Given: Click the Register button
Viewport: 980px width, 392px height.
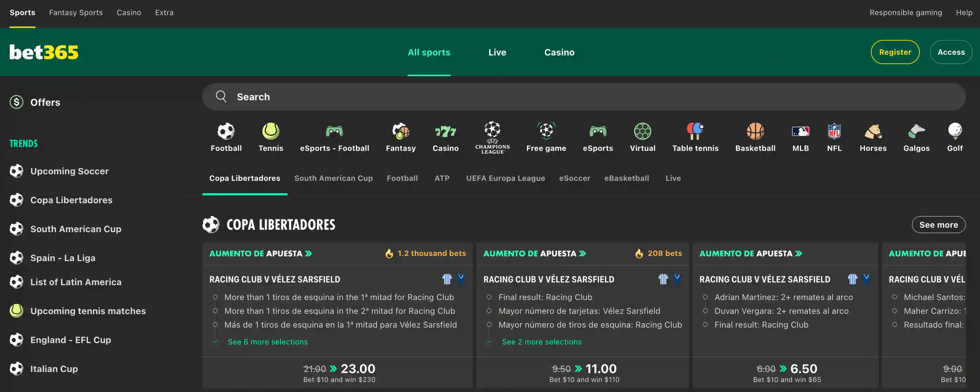Looking at the screenshot, I should [895, 52].
